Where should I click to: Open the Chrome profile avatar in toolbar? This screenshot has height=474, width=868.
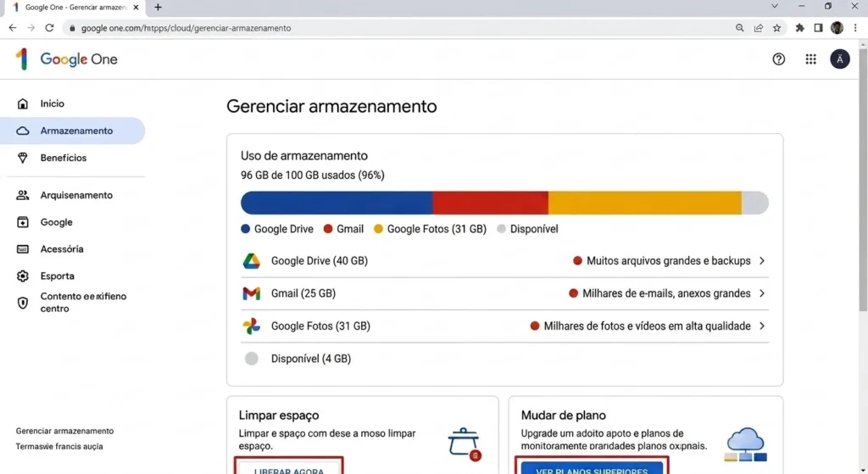pyautogui.click(x=837, y=28)
